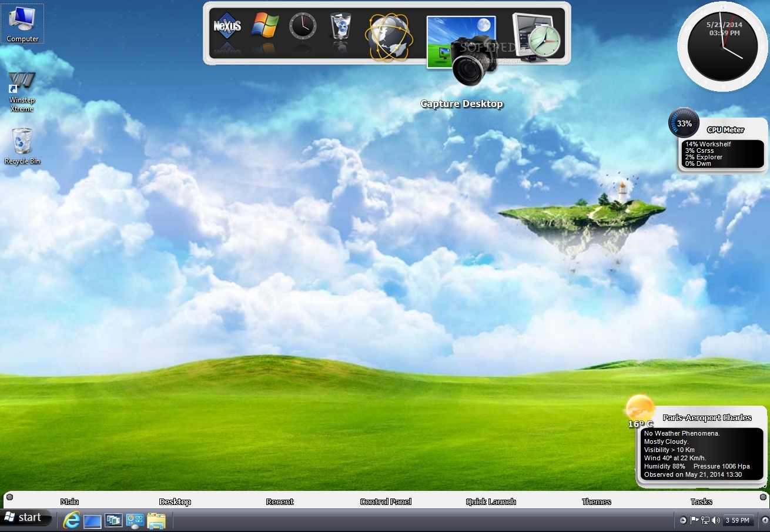Viewport: 770px width, 532px height.
Task: Click the sun weather icon
Action: (x=640, y=408)
